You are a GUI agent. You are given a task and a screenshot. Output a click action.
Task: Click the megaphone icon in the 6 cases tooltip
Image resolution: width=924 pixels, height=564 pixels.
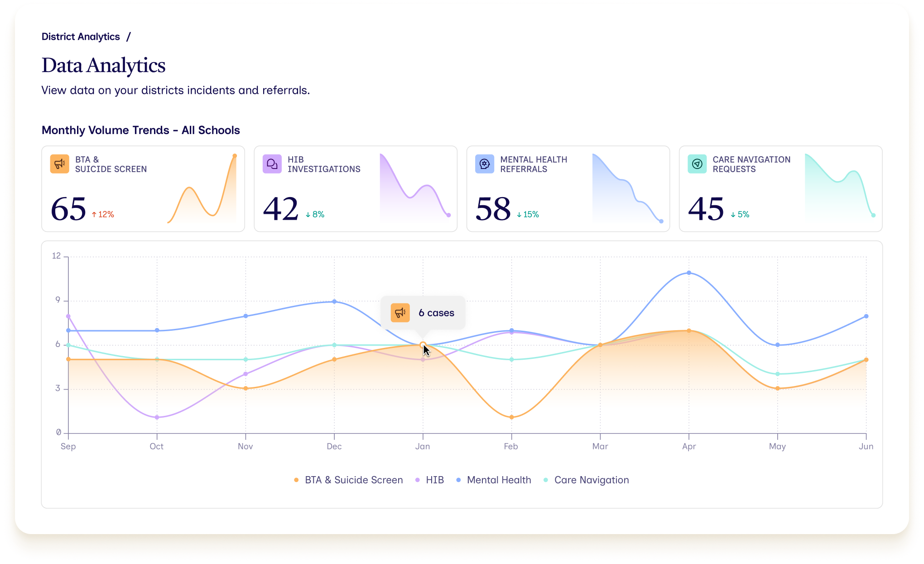(400, 313)
